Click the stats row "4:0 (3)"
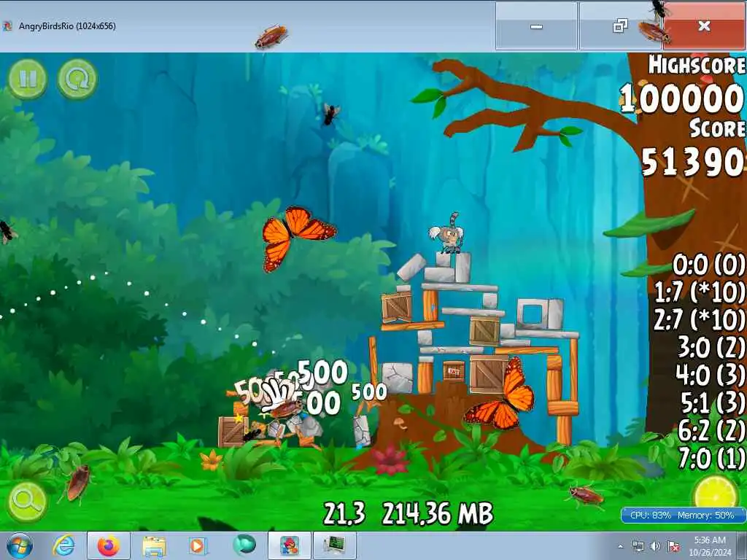The image size is (747, 560). coord(711,375)
